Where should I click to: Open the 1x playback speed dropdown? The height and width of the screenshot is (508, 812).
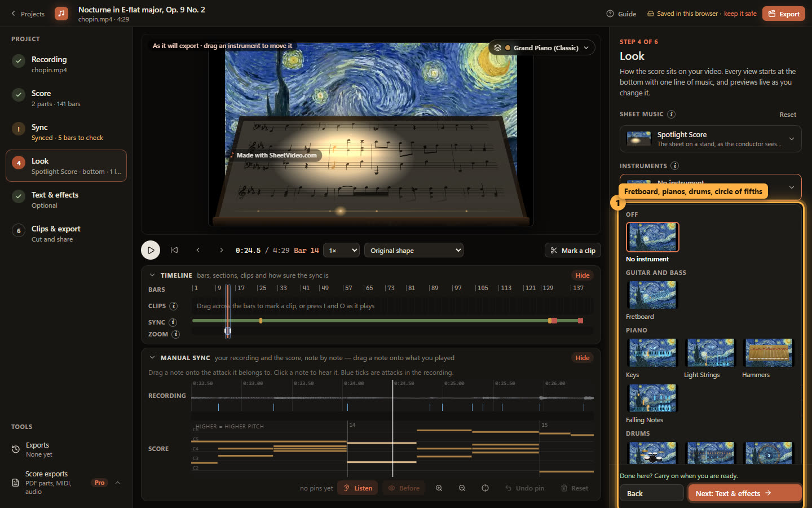pos(342,250)
